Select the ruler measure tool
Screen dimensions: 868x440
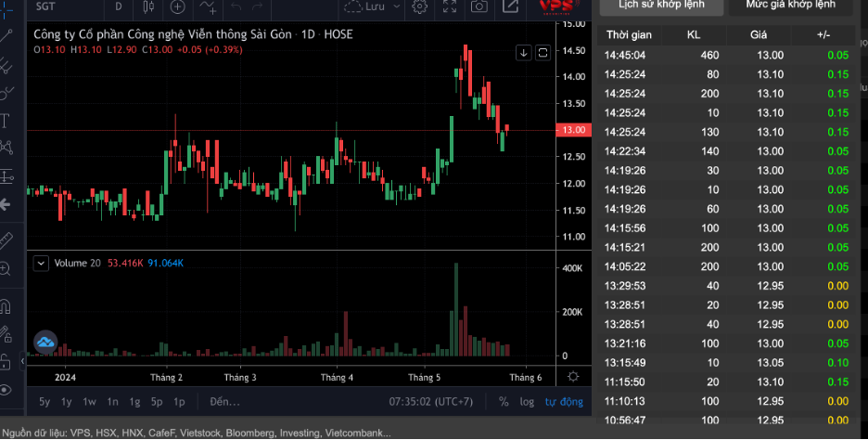(6, 240)
